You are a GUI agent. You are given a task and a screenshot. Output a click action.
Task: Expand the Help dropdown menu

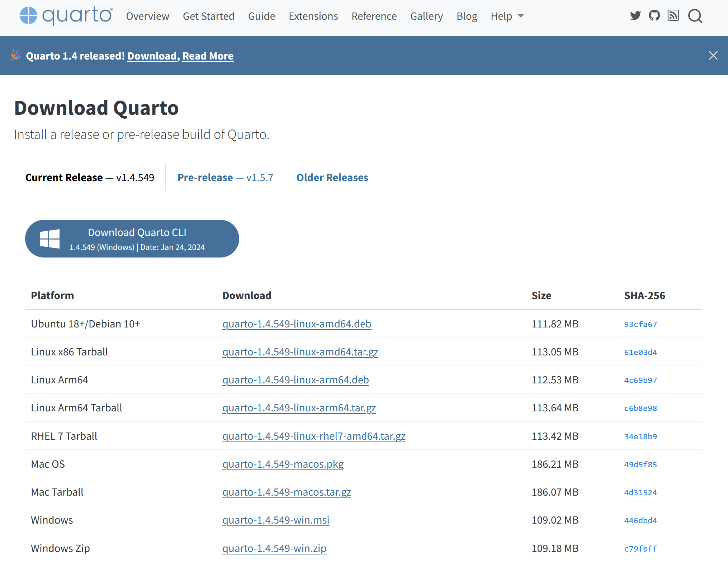(x=507, y=16)
